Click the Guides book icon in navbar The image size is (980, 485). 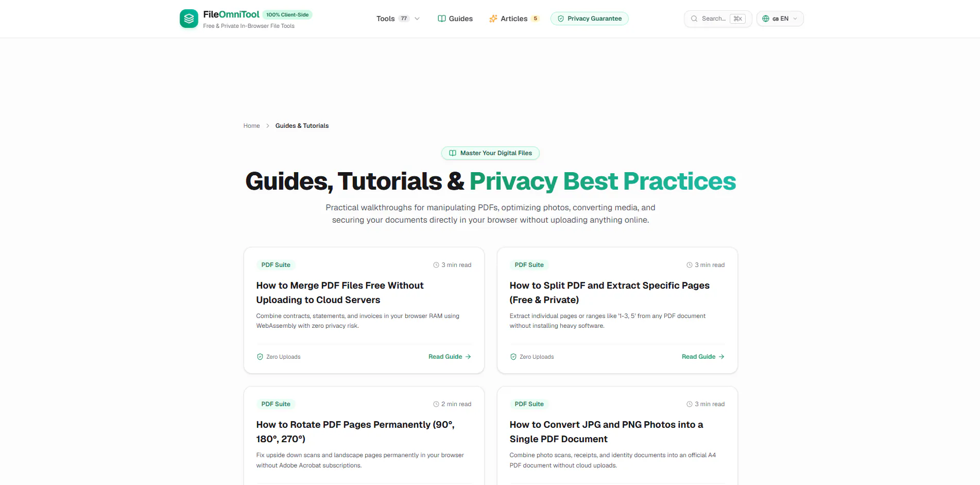pos(442,19)
